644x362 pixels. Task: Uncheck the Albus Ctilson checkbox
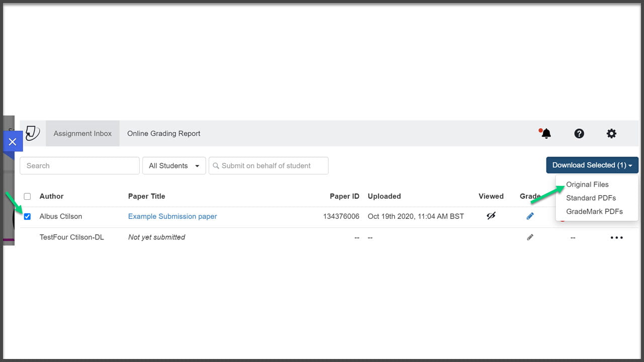coord(27,216)
